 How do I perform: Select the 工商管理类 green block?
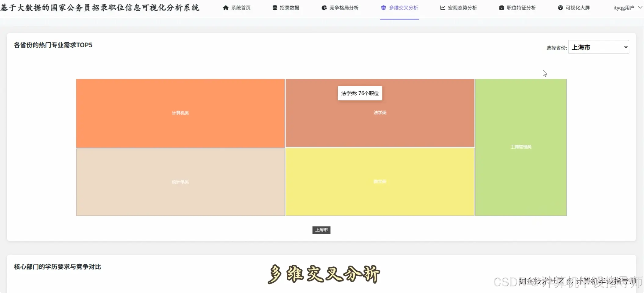[x=520, y=147]
